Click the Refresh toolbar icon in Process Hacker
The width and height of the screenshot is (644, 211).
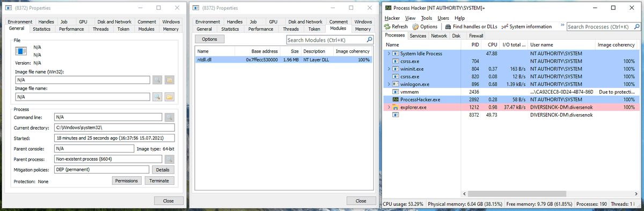point(387,26)
